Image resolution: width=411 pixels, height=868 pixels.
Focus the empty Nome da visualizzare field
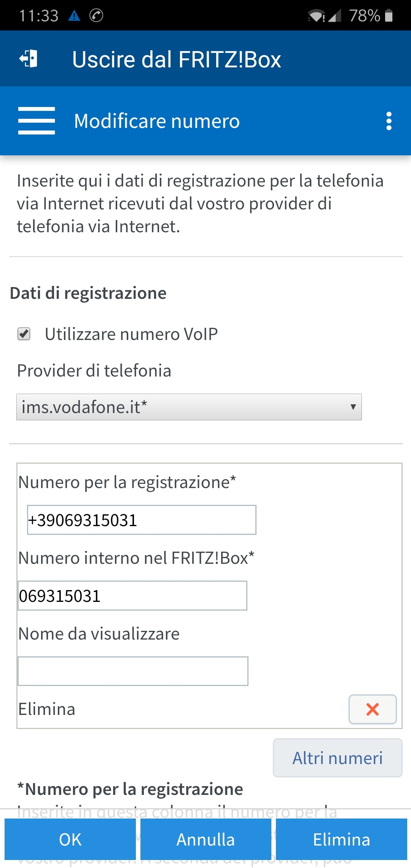133,671
